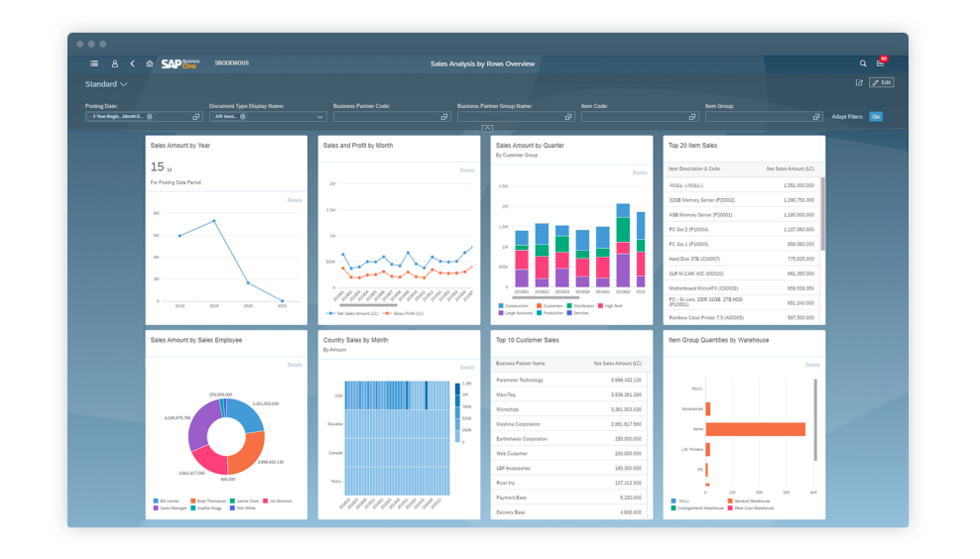The width and height of the screenshot is (980, 559).
Task: Open Details of Sales Amount by Year
Action: [x=294, y=200]
